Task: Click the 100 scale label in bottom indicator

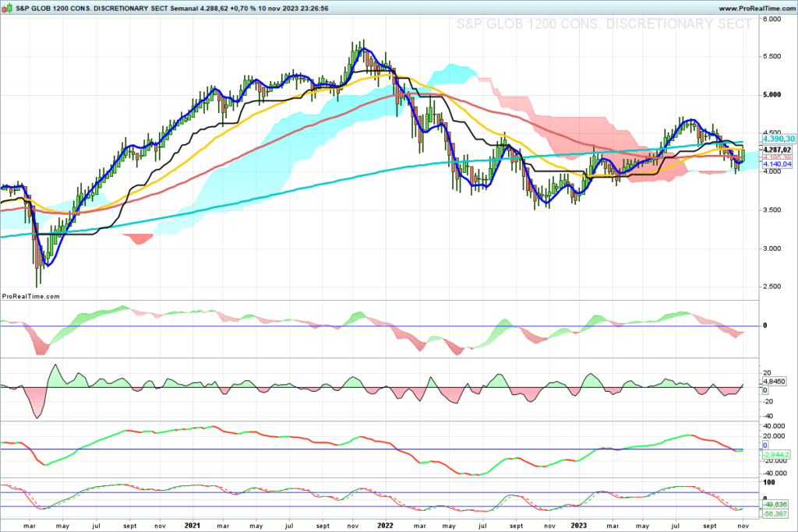Action: click(769, 482)
